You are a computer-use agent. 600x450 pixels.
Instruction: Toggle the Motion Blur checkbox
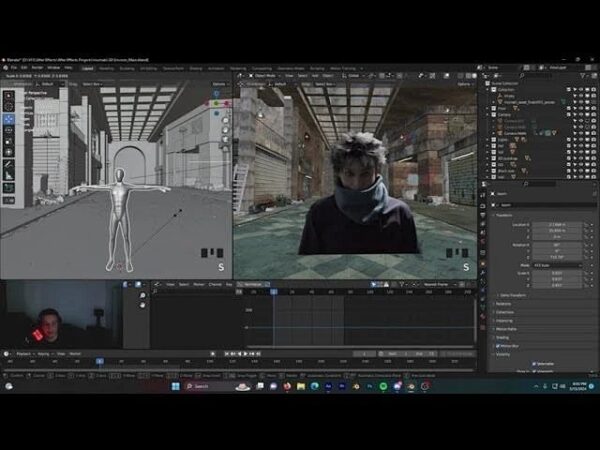(499, 346)
